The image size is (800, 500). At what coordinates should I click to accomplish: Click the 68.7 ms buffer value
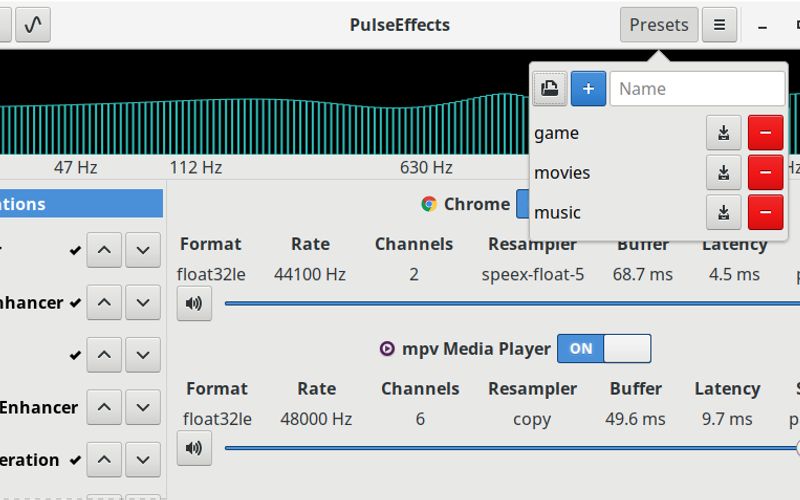642,274
